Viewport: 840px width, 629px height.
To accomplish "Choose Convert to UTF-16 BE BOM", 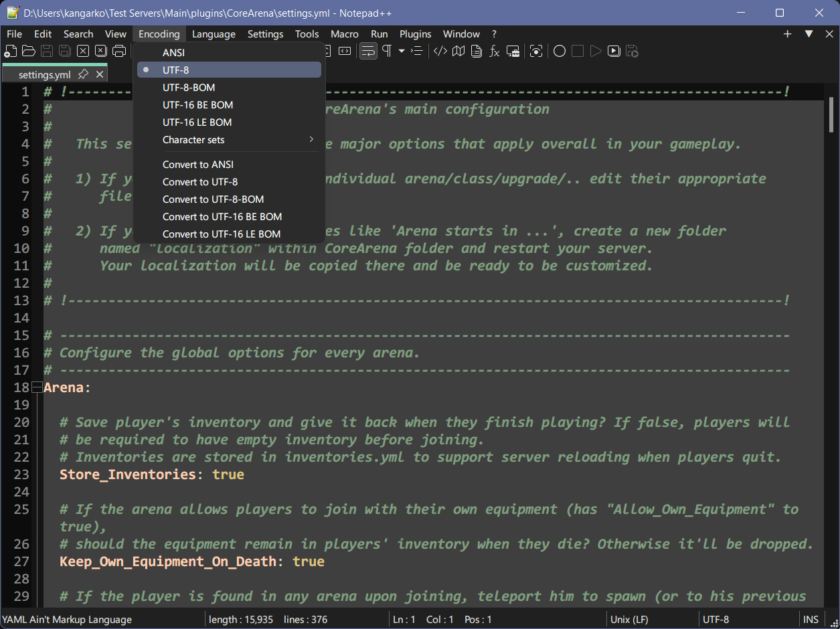I will click(x=229, y=216).
